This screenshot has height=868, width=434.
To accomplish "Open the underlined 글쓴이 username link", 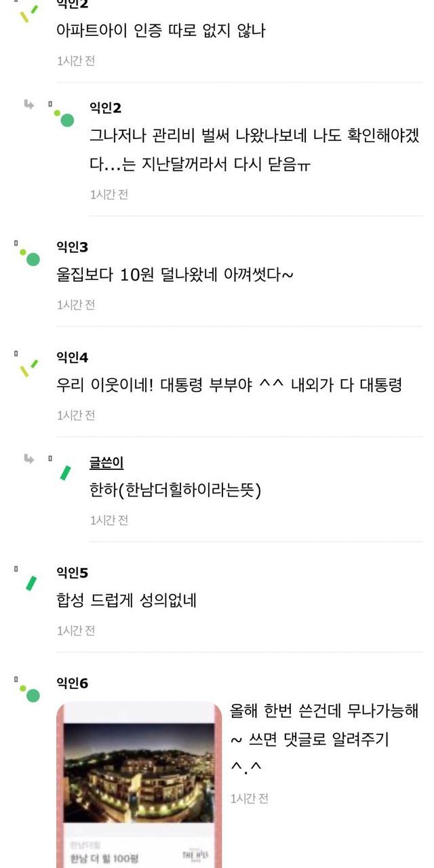I will click(106, 463).
